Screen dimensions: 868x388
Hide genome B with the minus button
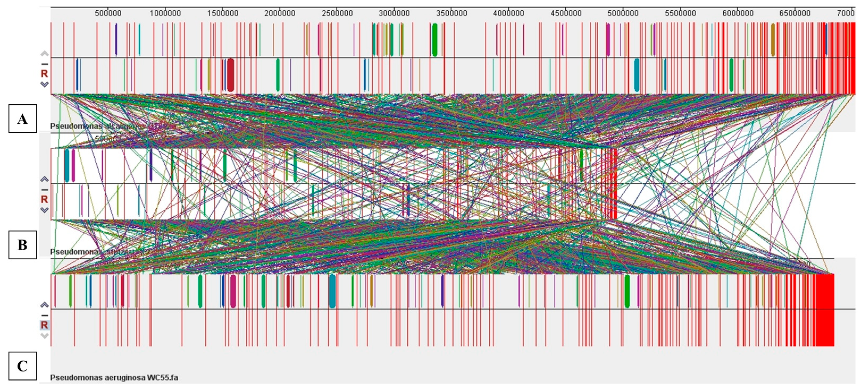click(45, 190)
